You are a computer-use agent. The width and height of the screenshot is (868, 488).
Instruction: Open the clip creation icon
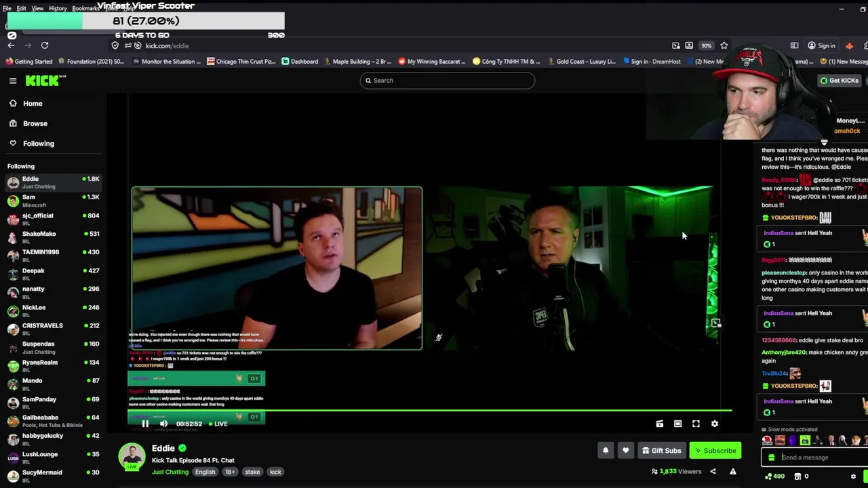(x=659, y=424)
